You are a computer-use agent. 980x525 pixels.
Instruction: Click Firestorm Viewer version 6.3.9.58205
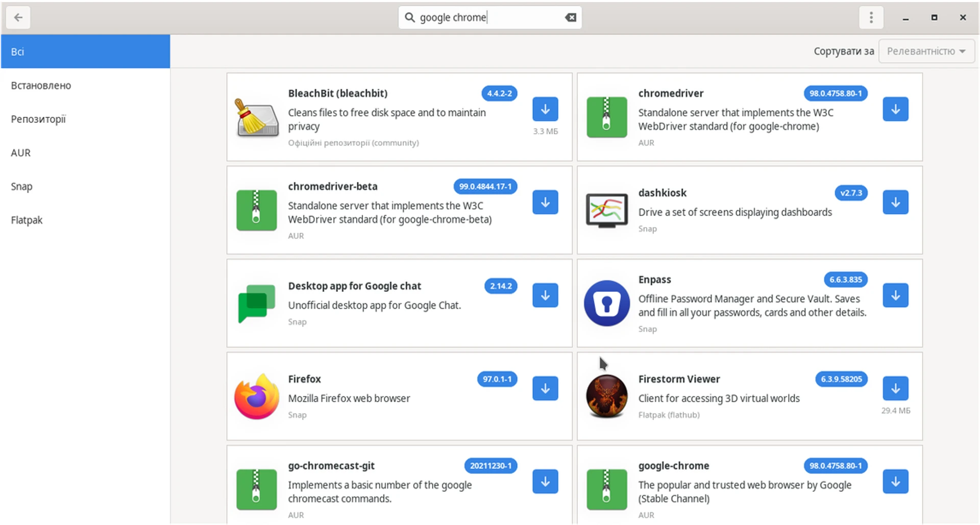[x=841, y=379]
